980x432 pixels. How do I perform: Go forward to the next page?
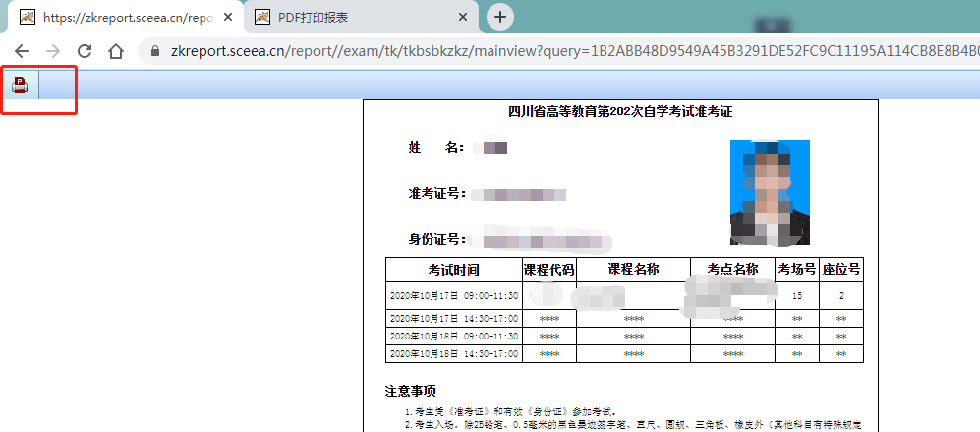click(x=53, y=51)
